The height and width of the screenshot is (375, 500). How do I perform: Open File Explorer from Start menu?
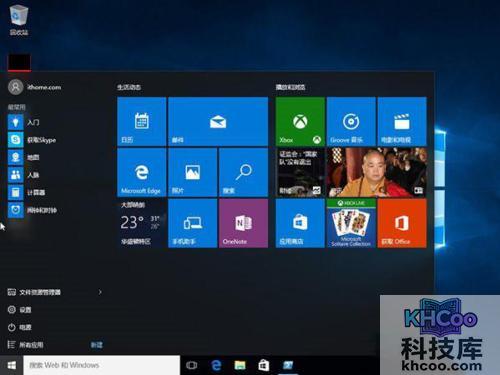[34, 292]
